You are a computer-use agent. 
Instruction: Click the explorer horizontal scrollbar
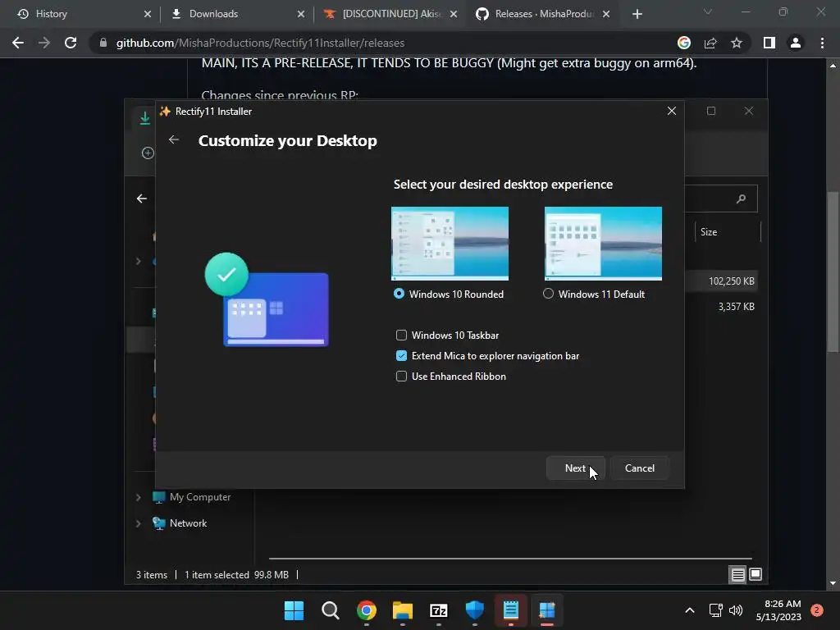[510, 558]
